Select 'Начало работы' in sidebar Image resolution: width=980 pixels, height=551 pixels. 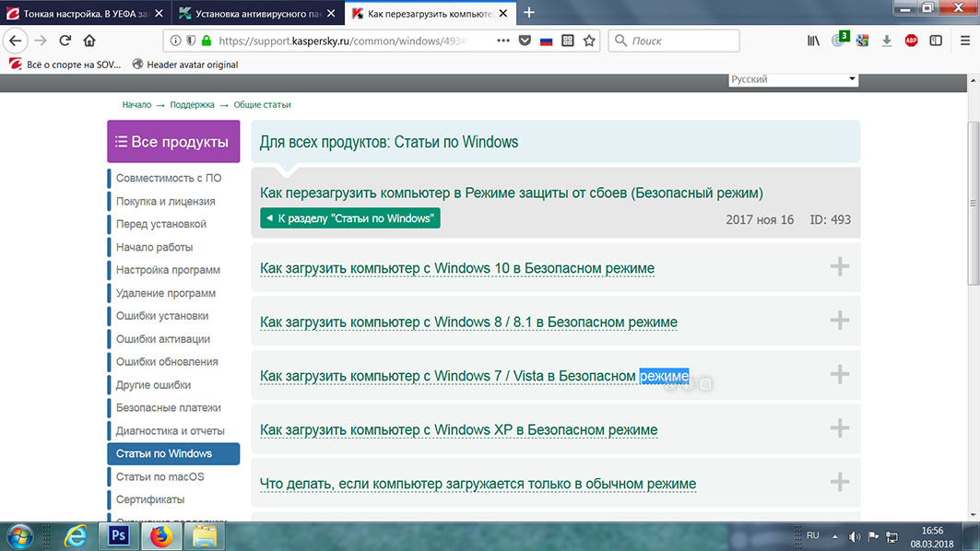[x=154, y=247]
